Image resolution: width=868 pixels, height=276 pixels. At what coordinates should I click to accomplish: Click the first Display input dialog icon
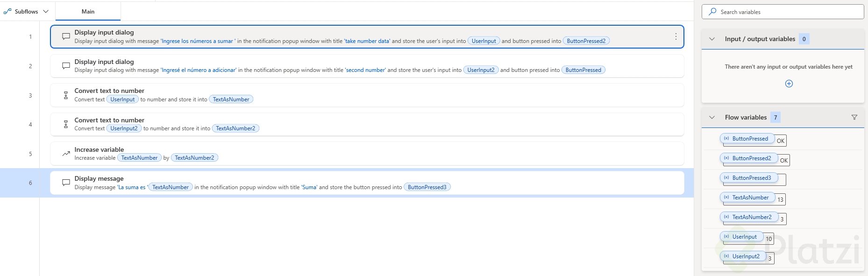tap(66, 36)
